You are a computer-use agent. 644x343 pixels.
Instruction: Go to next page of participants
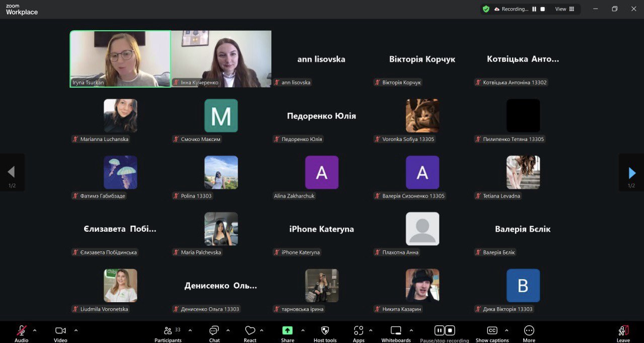pos(632,173)
